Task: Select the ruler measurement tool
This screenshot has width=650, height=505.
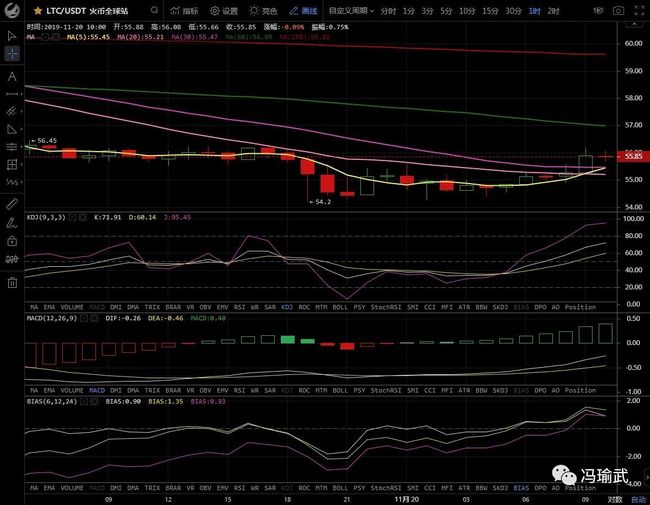Action: pyautogui.click(x=12, y=204)
